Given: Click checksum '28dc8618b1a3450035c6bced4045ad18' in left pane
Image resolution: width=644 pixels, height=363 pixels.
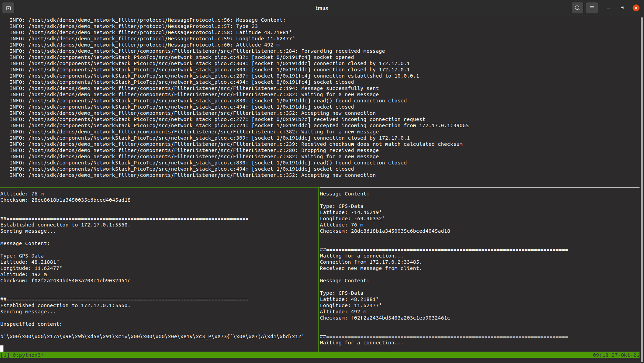Looking at the screenshot, I should [x=81, y=200].
